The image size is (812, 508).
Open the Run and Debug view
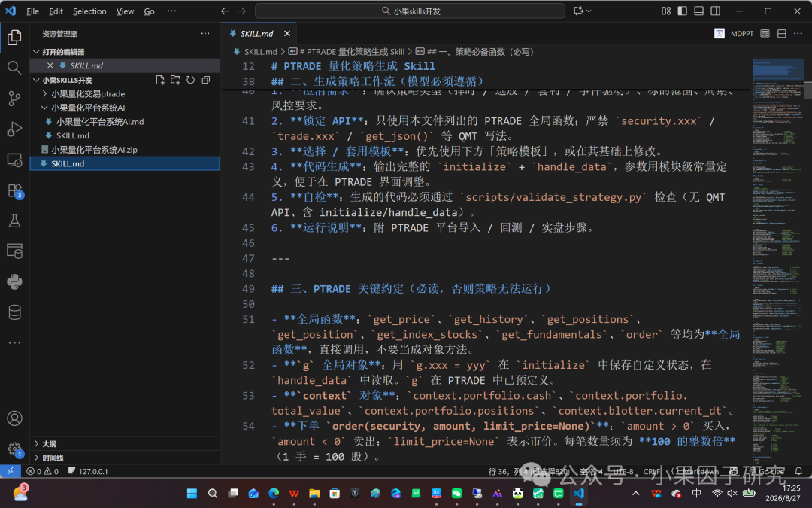tap(14, 129)
